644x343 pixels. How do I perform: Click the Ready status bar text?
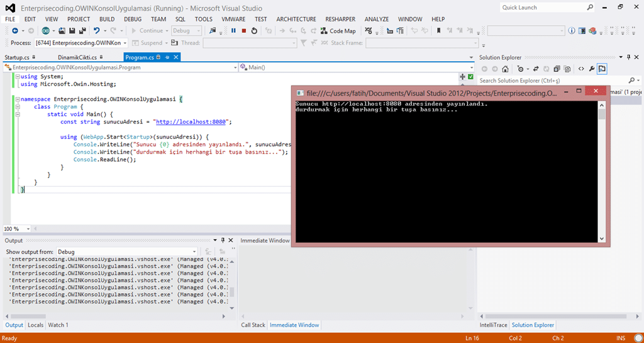tap(9, 338)
